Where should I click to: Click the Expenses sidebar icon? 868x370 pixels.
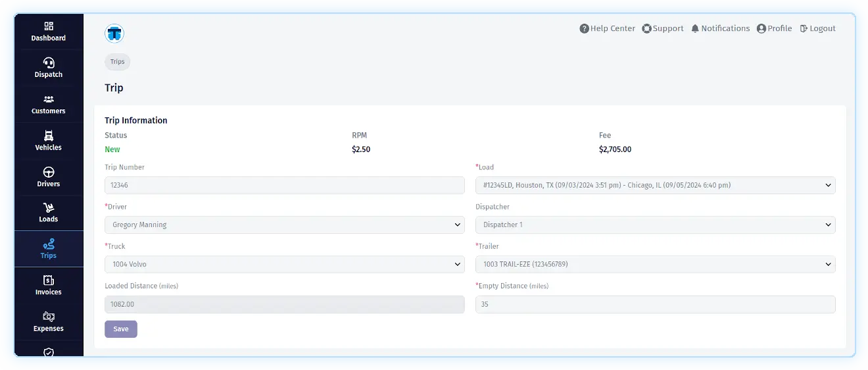point(49,317)
